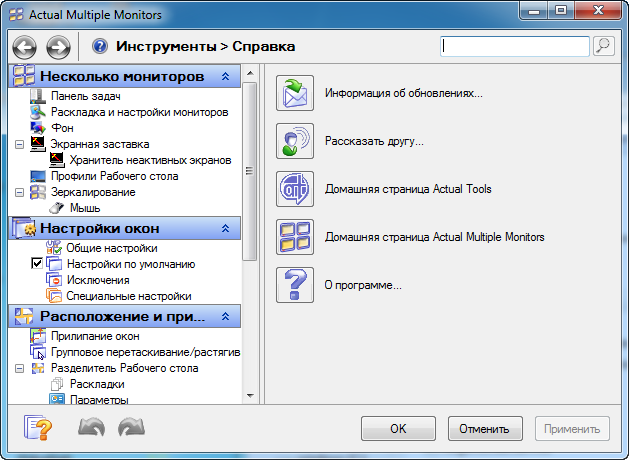Click the search input field
The image size is (629, 460).
click(515, 46)
